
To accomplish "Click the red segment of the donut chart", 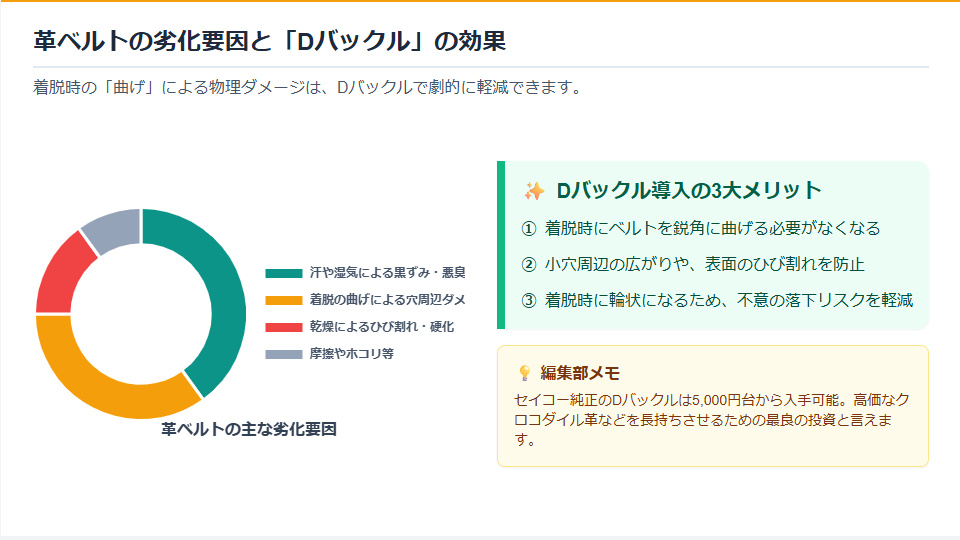I will (61, 276).
